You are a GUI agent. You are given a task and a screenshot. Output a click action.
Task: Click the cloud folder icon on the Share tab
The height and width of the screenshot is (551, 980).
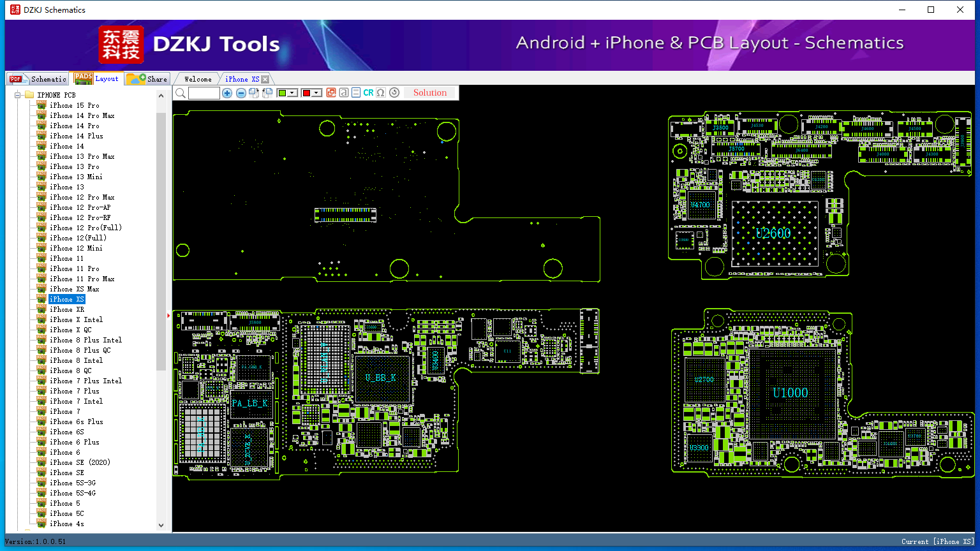click(x=136, y=78)
